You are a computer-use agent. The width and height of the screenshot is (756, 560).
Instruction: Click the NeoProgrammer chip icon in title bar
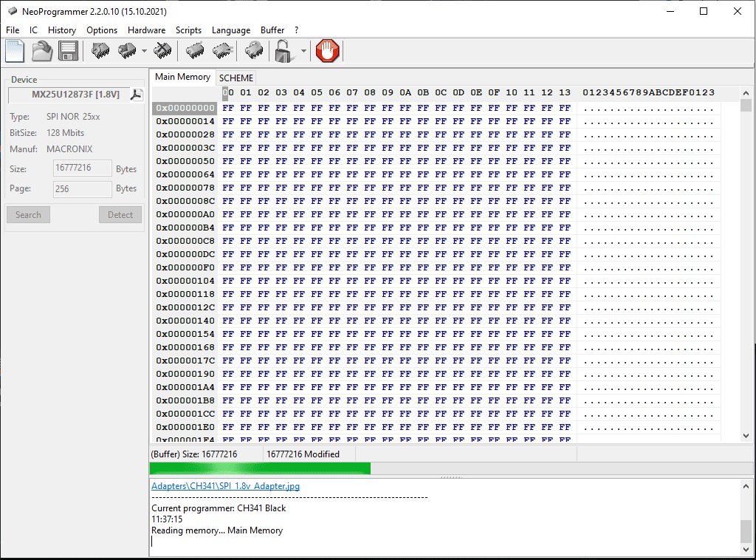(x=12, y=11)
